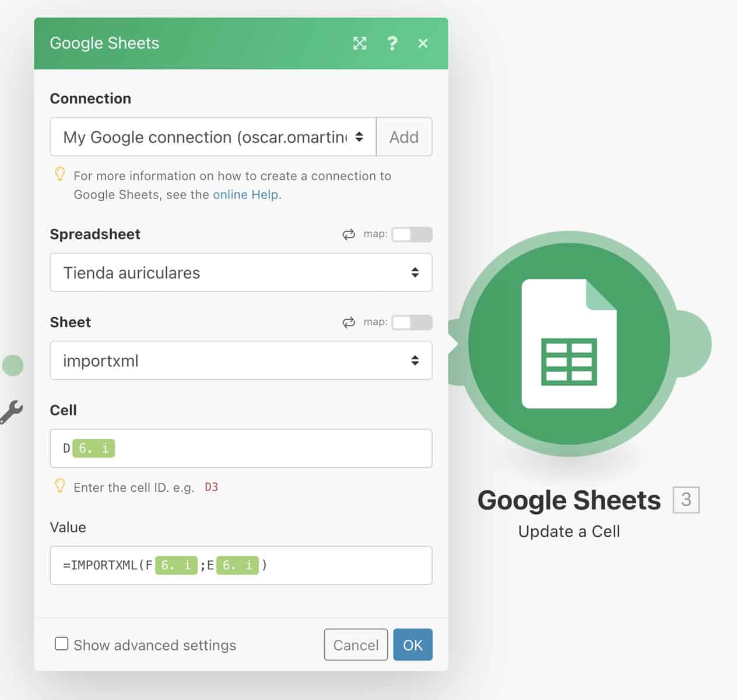The height and width of the screenshot is (700, 737).
Task: Click the Add connection button
Action: (404, 137)
